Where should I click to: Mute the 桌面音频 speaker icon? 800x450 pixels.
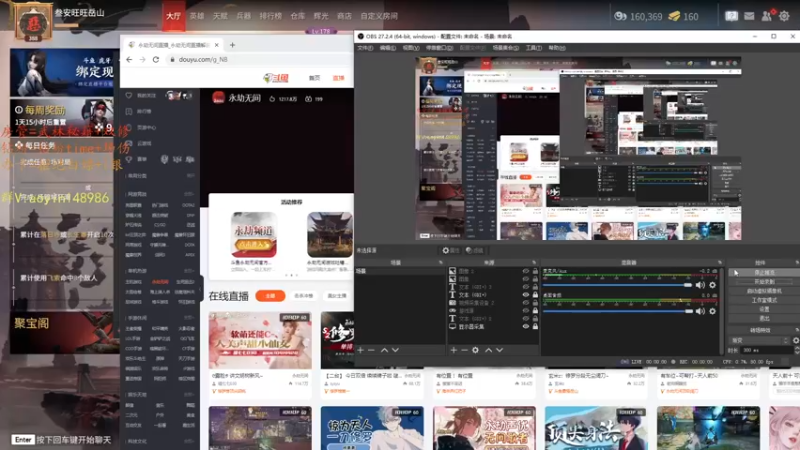coord(700,311)
